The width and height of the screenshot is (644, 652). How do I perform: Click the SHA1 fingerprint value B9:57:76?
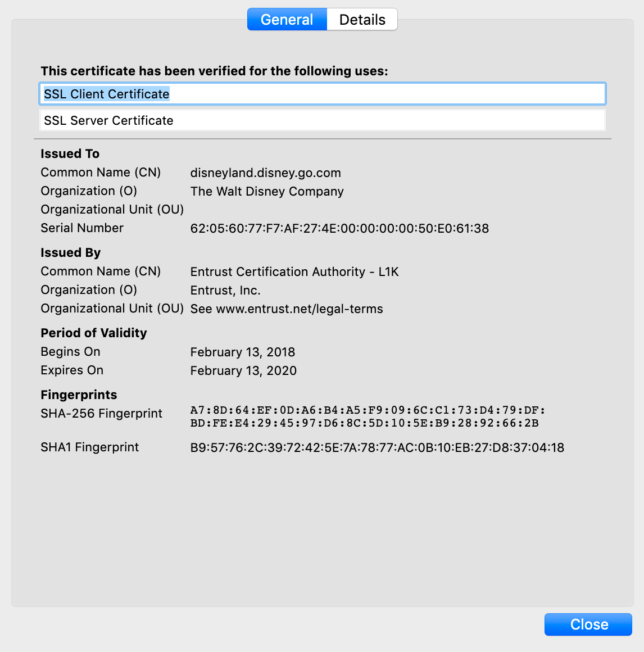(x=377, y=447)
